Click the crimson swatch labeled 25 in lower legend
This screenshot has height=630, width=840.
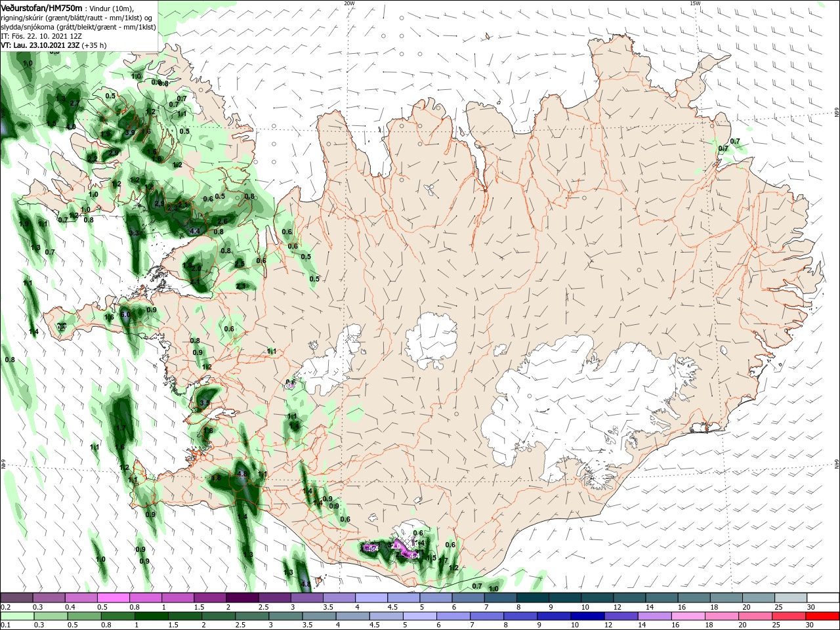point(788,616)
